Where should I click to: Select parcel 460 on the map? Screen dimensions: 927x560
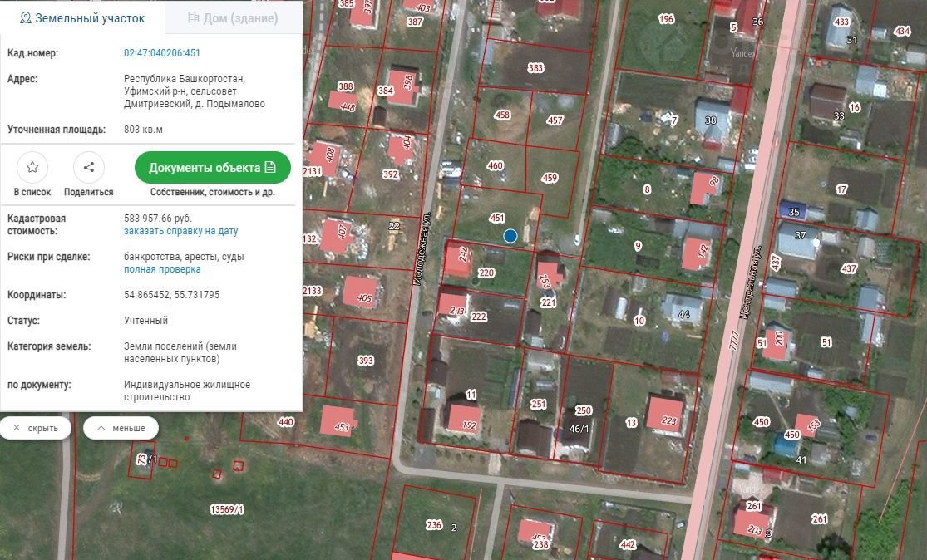496,165
